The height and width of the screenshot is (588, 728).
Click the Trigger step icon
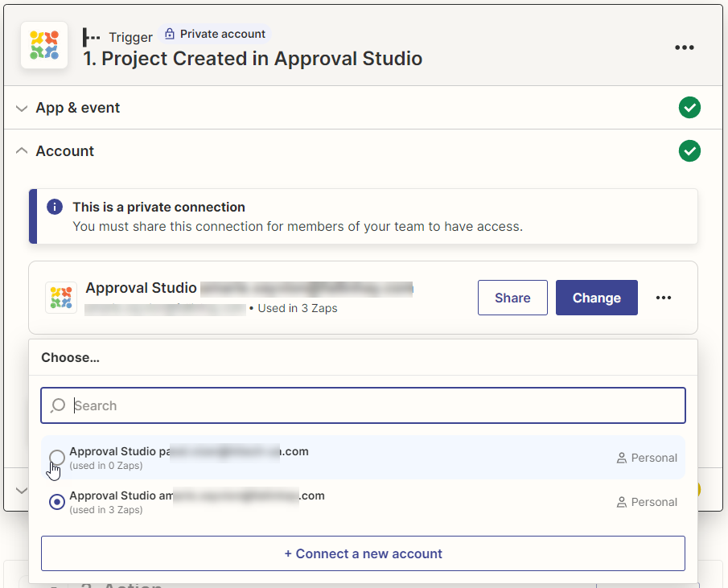pyautogui.click(x=92, y=37)
